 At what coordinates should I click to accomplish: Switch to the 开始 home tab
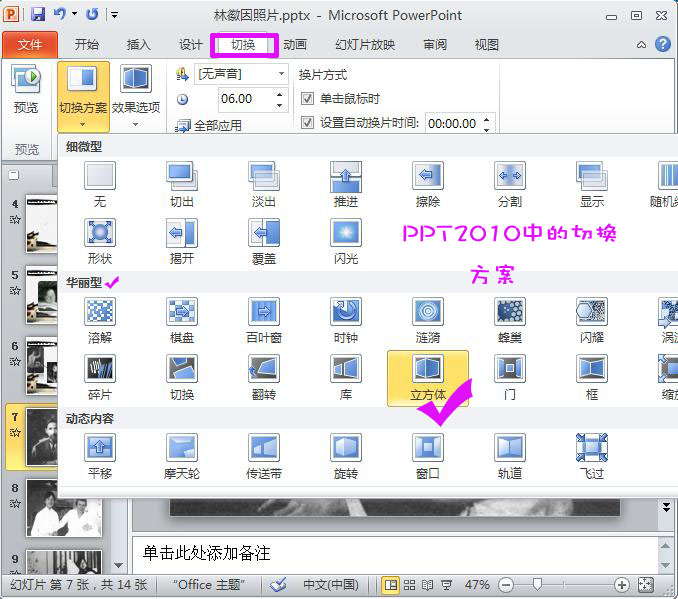87,45
